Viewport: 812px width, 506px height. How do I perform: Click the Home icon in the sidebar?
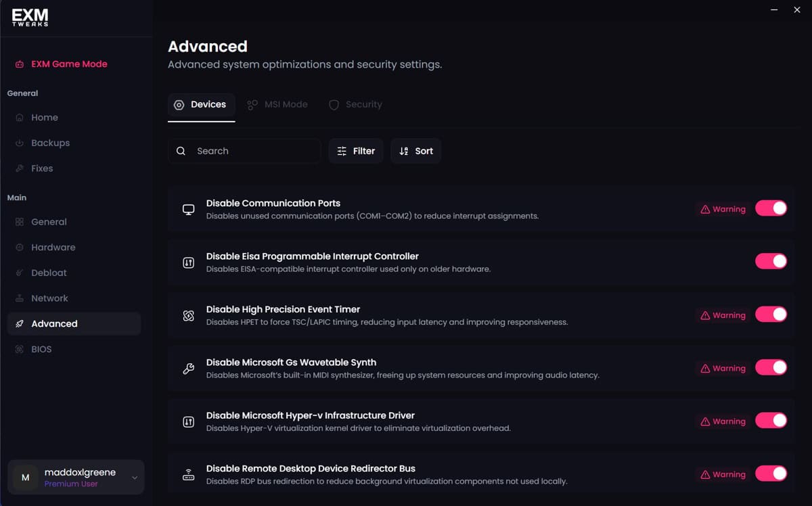coord(20,118)
